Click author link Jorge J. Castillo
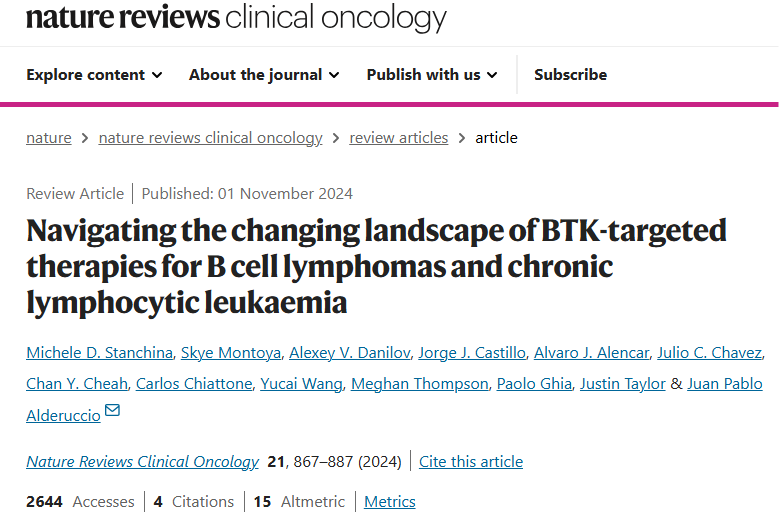This screenshot has width=779, height=513. point(472,353)
